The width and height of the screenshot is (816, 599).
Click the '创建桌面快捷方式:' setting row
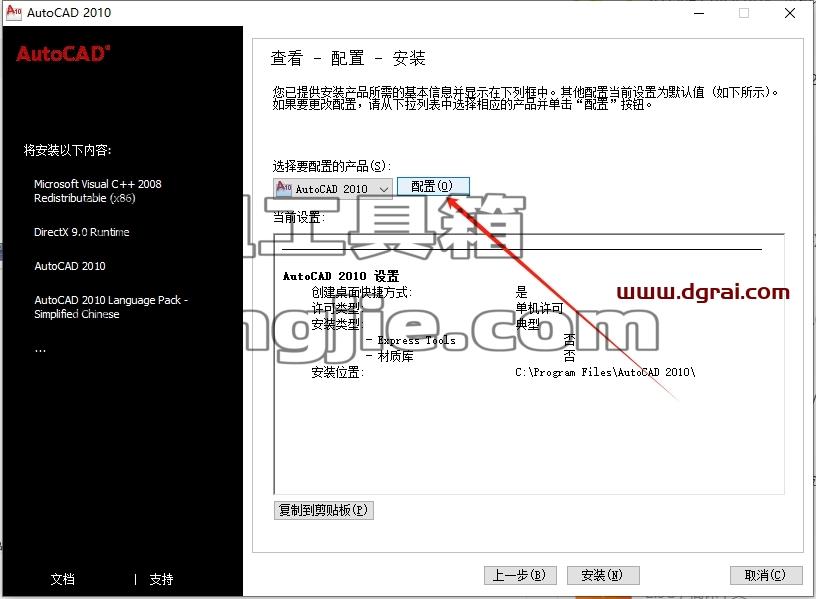pyautogui.click(x=362, y=292)
